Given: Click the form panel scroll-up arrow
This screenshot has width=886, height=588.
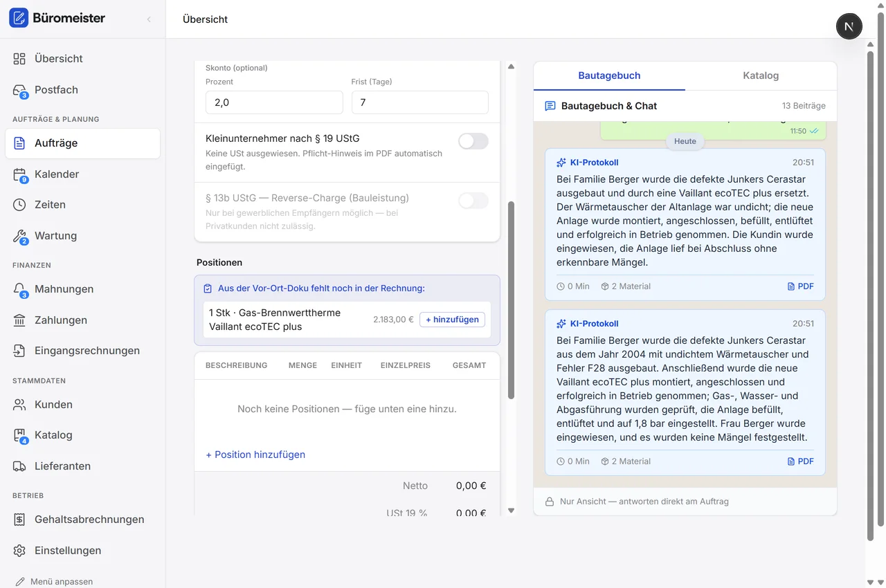Looking at the screenshot, I should [x=512, y=67].
